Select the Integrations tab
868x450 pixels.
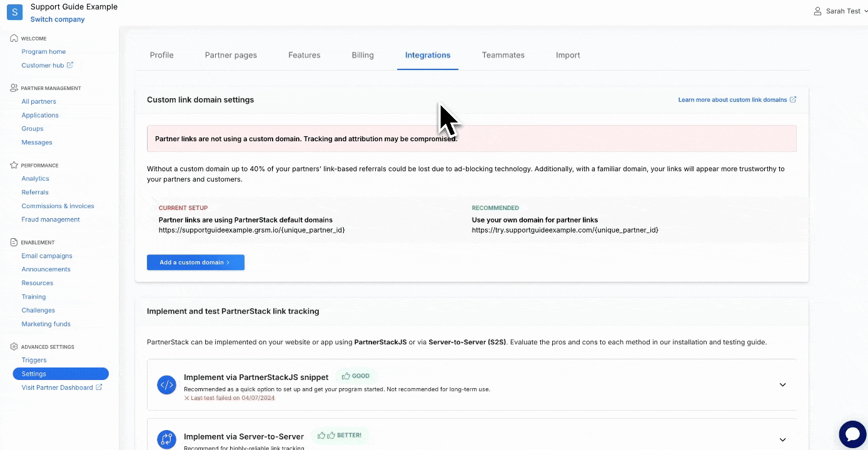(428, 55)
